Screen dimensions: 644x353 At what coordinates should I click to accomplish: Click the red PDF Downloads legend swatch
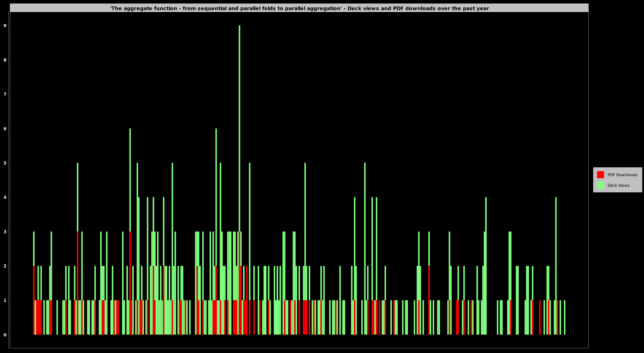pos(600,175)
